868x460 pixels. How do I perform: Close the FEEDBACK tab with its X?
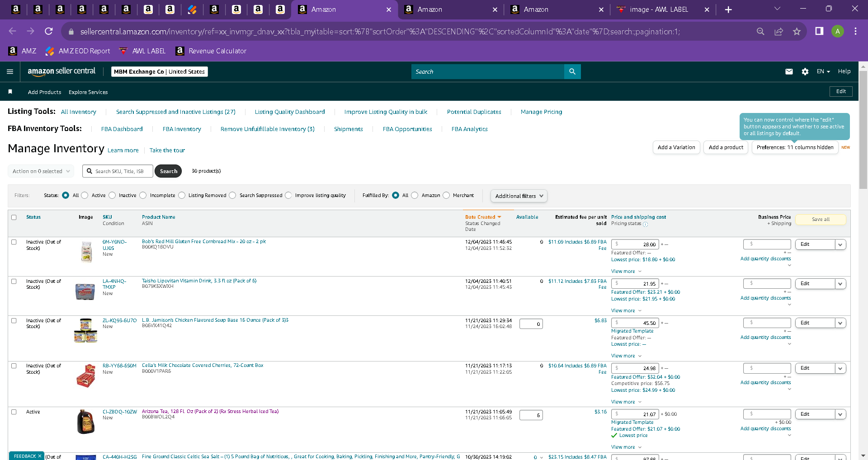pyautogui.click(x=40, y=456)
